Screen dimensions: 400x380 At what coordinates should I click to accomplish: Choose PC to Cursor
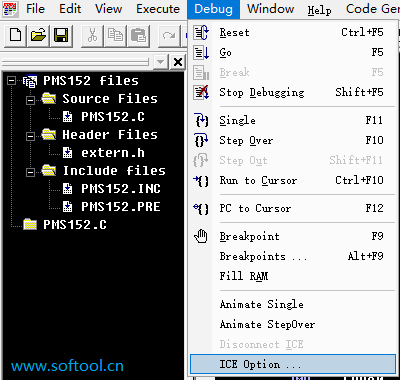pos(293,208)
